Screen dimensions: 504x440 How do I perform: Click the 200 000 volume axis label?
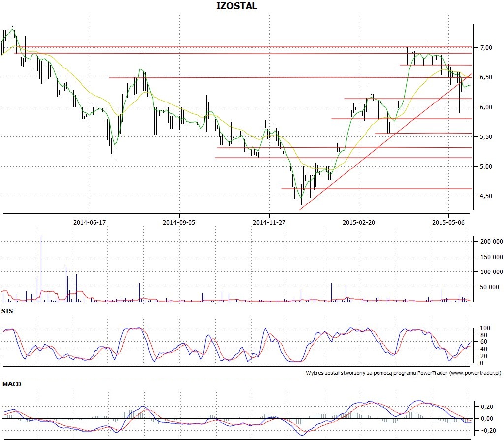[492, 242]
